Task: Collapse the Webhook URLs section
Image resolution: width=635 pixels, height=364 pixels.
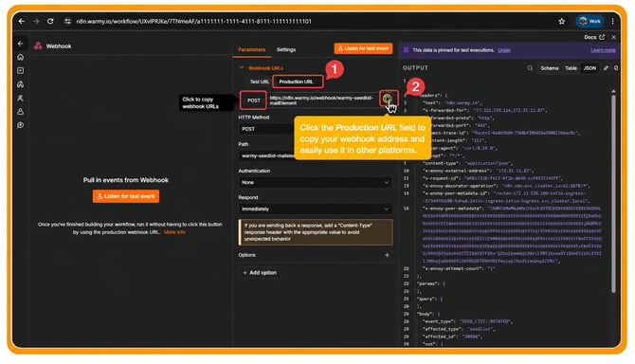Action: pyautogui.click(x=242, y=67)
